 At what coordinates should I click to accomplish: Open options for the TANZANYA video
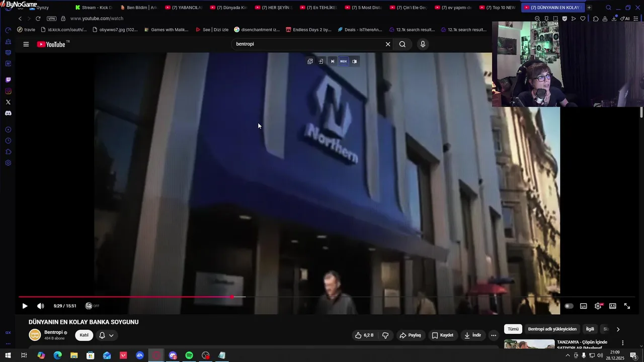point(622,343)
